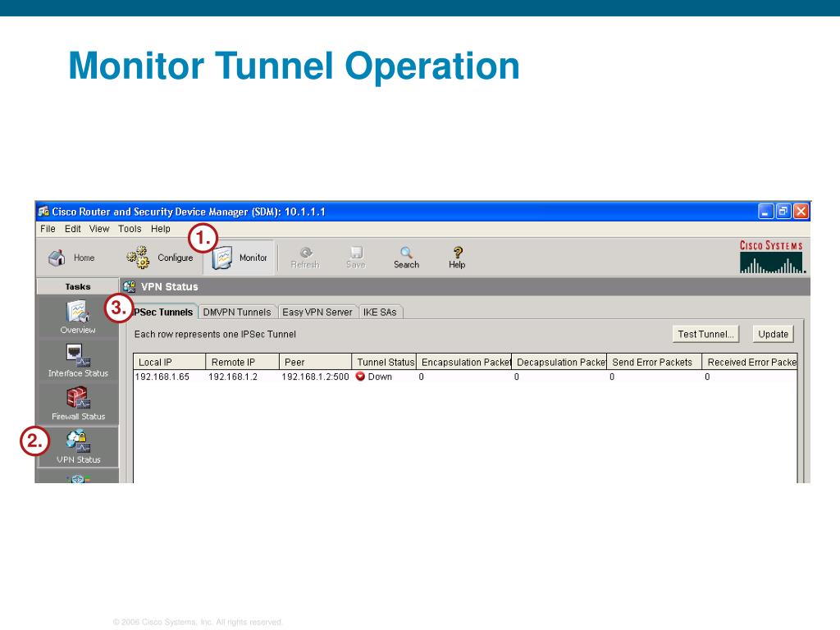
Task: Select the Overview task icon
Action: 78,317
